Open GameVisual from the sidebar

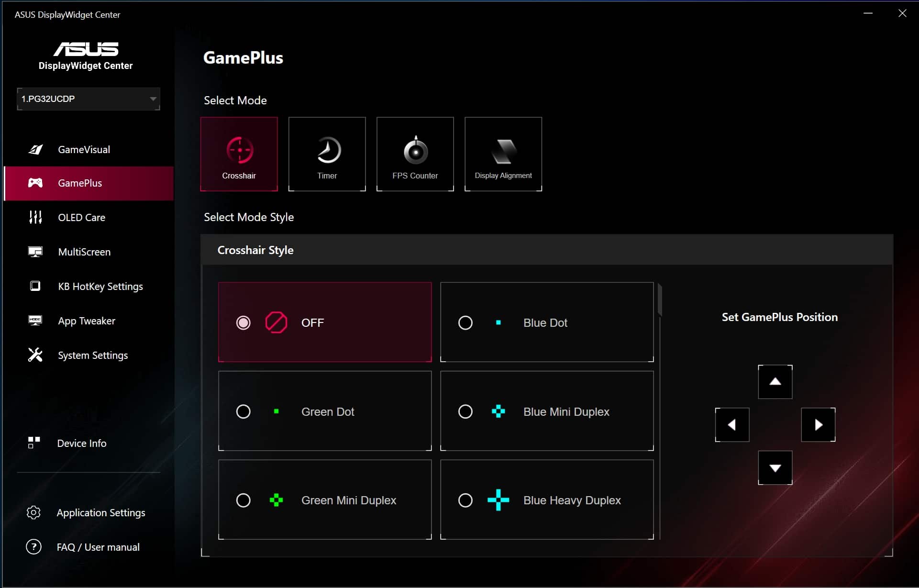[84, 149]
